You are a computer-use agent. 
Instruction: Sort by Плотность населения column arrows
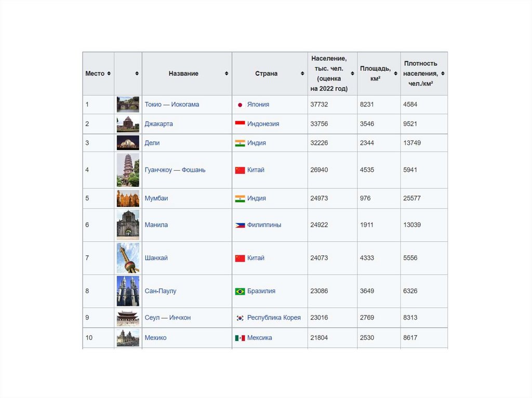click(x=443, y=74)
